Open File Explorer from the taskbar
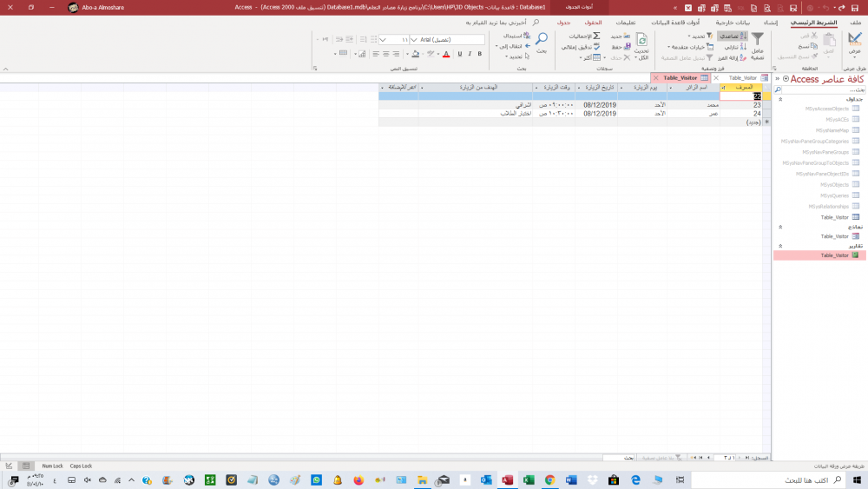 tap(423, 480)
